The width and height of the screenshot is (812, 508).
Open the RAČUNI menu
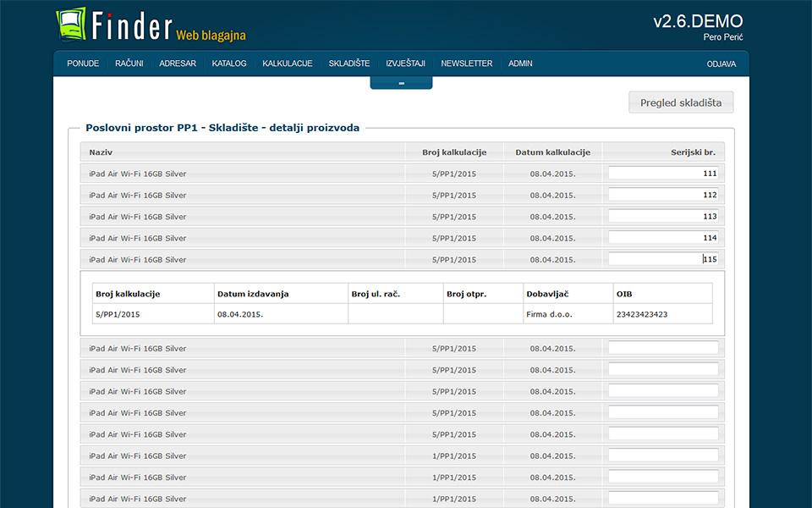[129, 63]
